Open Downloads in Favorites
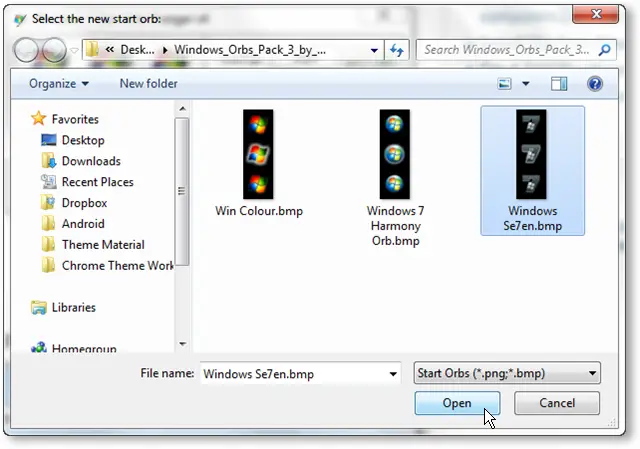Screen dimensions: 640x449 91,161
